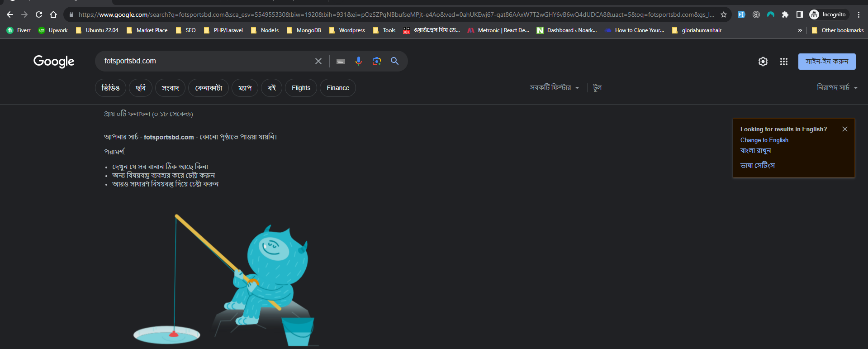
Task: Select the Flights filter tab
Action: pyautogui.click(x=301, y=88)
